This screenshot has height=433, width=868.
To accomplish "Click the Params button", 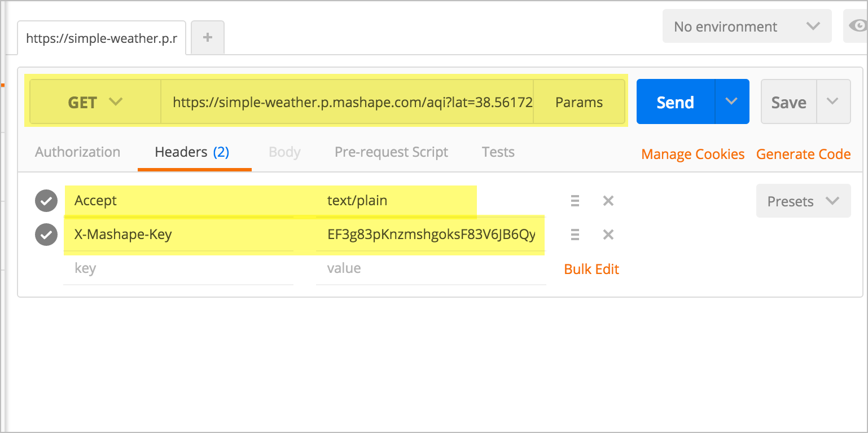I will click(578, 102).
